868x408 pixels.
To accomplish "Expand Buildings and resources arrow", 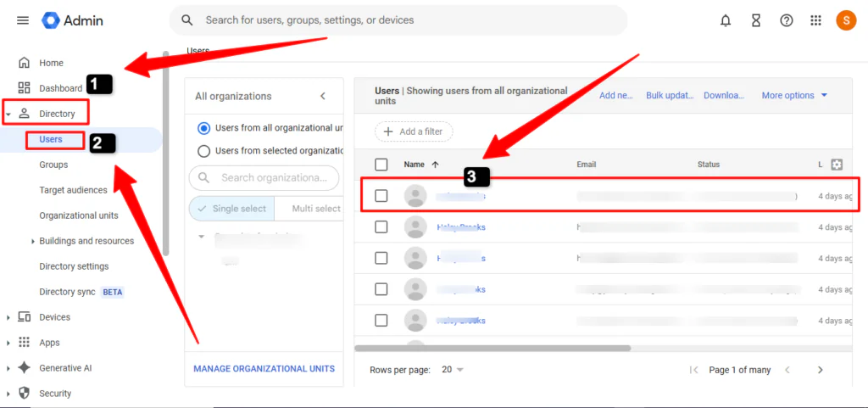I will pyautogui.click(x=33, y=242).
